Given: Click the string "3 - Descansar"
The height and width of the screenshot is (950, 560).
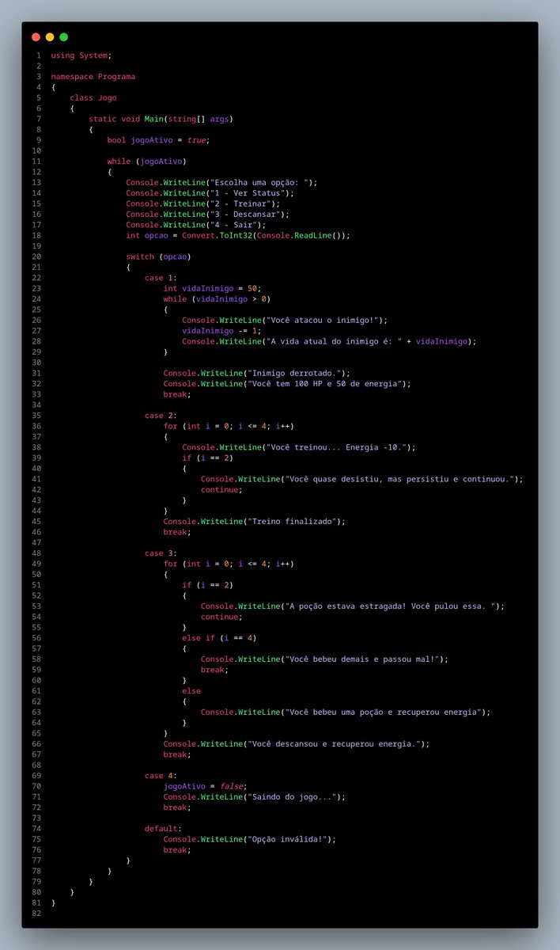Looking at the screenshot, I should [245, 214].
